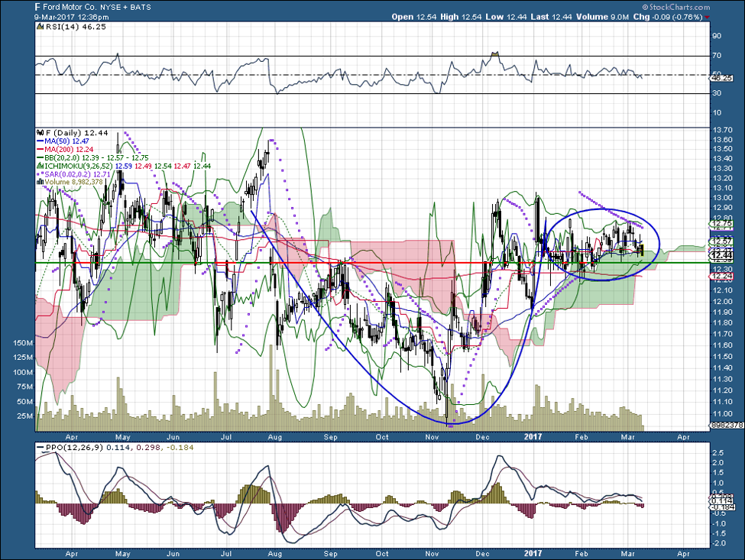The width and height of the screenshot is (745, 560).
Task: Click the Ichimoku cloud legend icon
Action: point(40,167)
